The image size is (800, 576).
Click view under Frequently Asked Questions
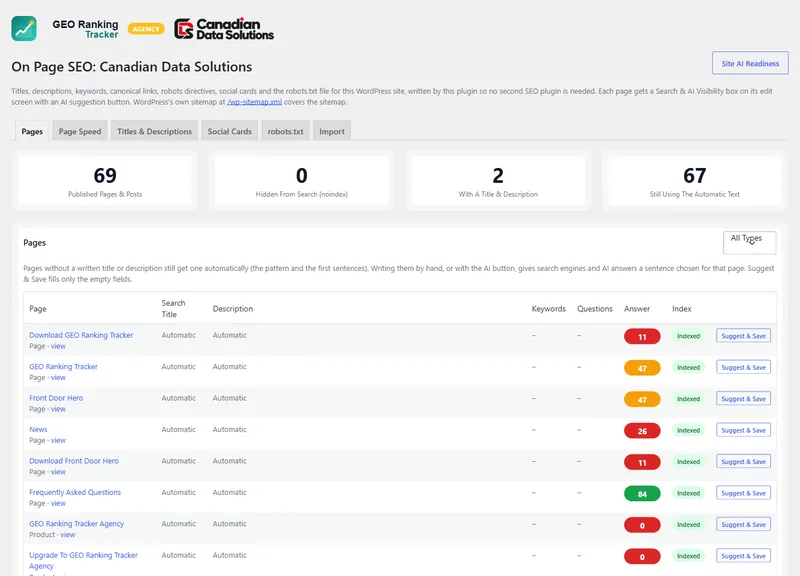click(58, 504)
